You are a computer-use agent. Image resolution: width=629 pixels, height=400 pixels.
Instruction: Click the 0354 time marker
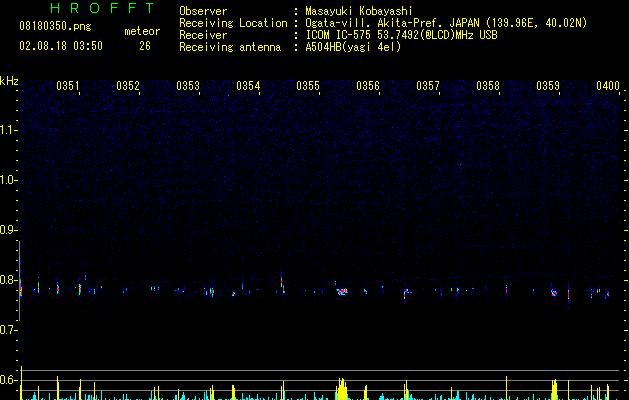[248, 86]
